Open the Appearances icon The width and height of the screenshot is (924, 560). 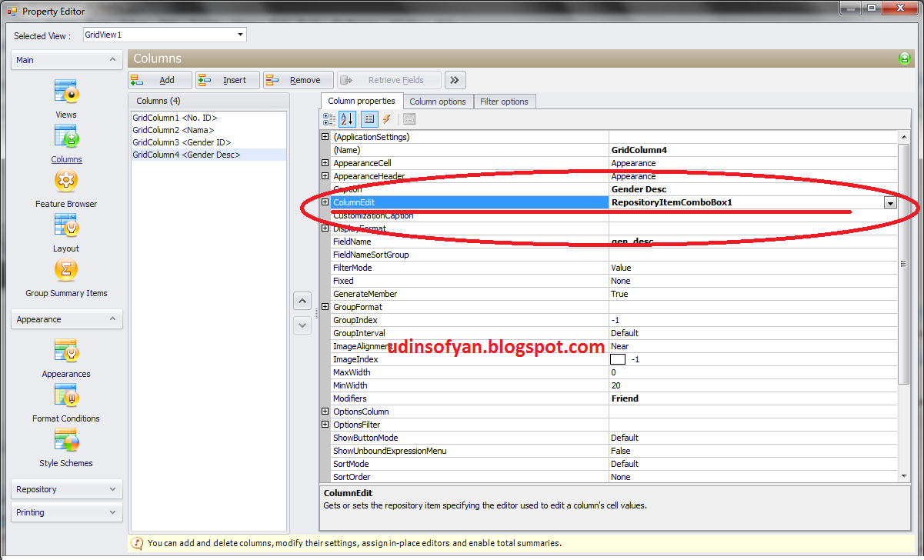[x=66, y=351]
